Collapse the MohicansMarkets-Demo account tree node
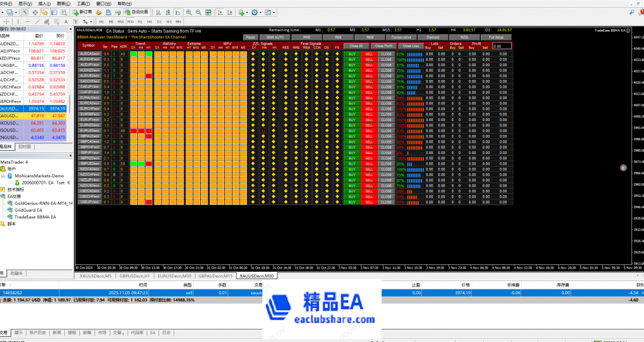 coord(3,176)
